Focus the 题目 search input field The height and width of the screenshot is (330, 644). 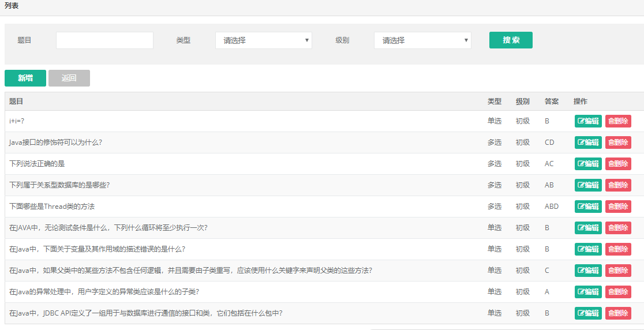coord(104,40)
